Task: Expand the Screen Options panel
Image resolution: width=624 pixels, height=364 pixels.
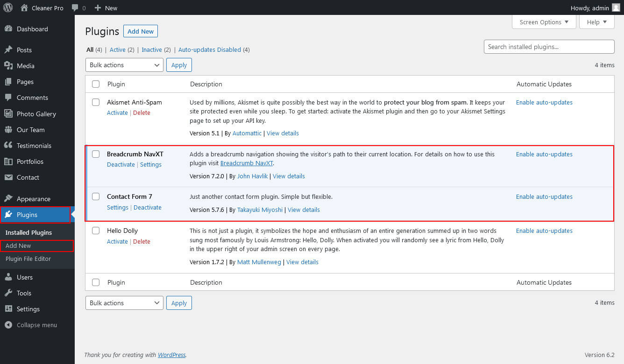Action: tap(544, 22)
